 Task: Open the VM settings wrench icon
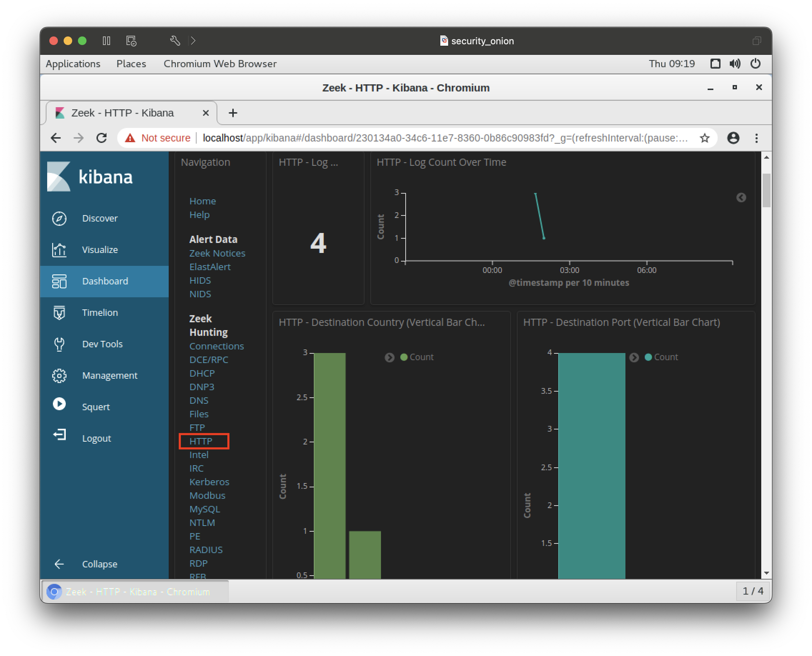[175, 40]
